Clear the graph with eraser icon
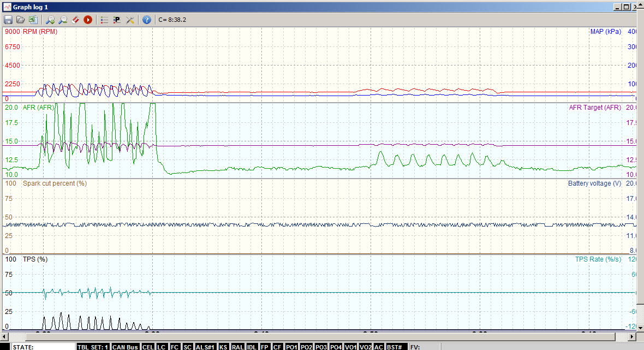This screenshot has height=350, width=644. [75, 20]
